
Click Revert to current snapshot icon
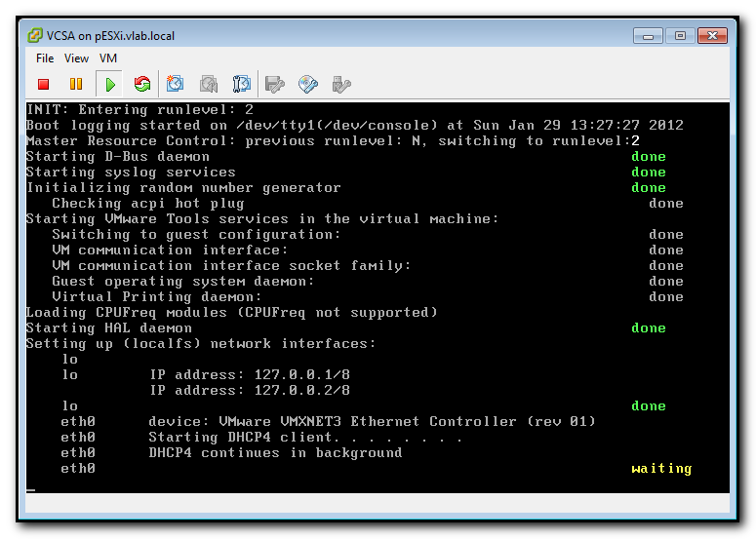pos(209,84)
